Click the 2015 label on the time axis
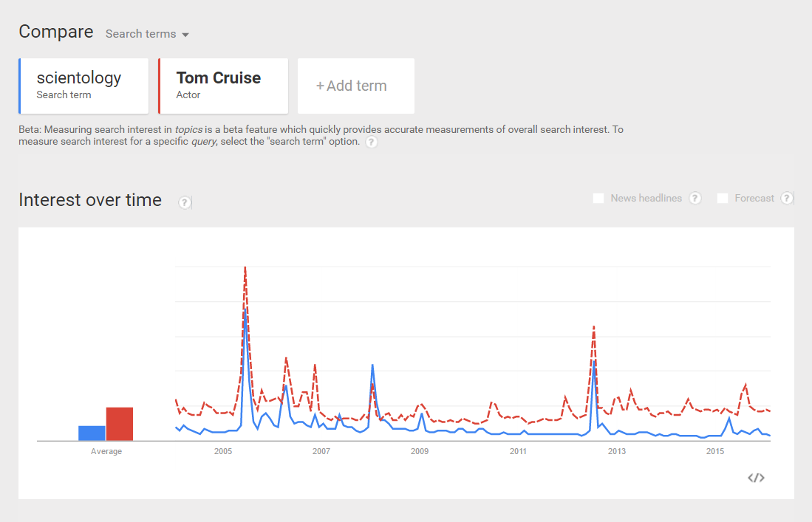Screen dimensions: 812x522 714,451
